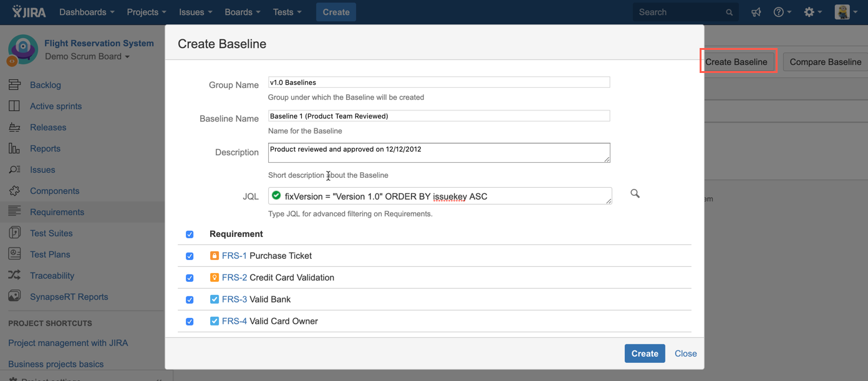Click the Close link in dialog

pyautogui.click(x=685, y=354)
